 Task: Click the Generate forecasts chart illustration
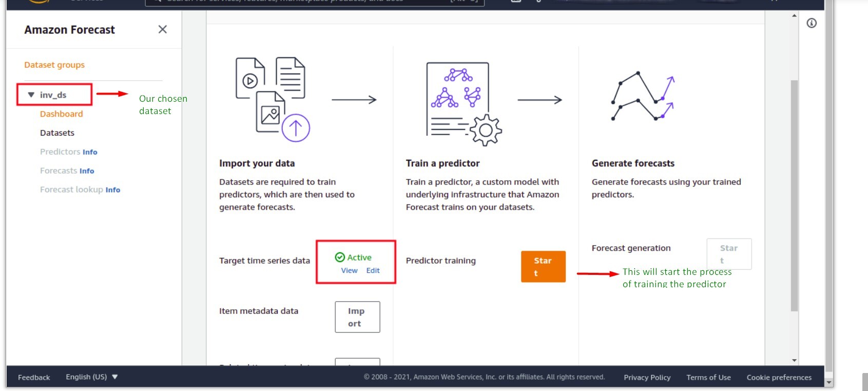pyautogui.click(x=643, y=96)
